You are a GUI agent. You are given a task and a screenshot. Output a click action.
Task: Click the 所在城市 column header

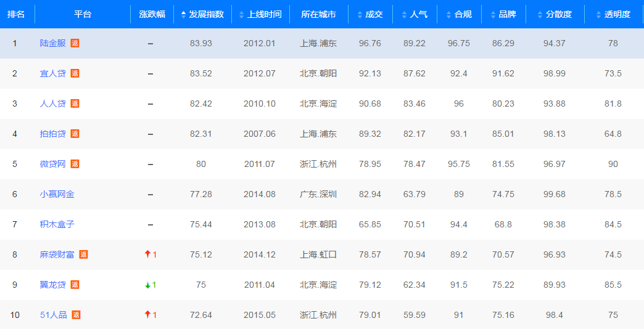tap(318, 14)
